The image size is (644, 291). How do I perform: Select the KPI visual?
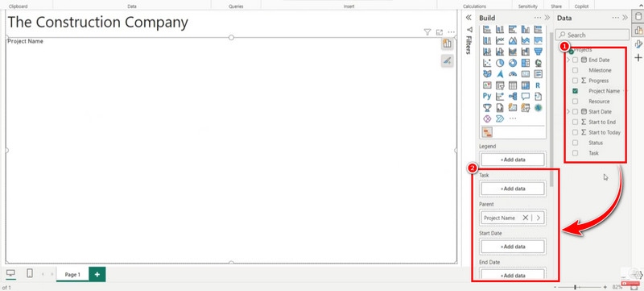point(487,85)
